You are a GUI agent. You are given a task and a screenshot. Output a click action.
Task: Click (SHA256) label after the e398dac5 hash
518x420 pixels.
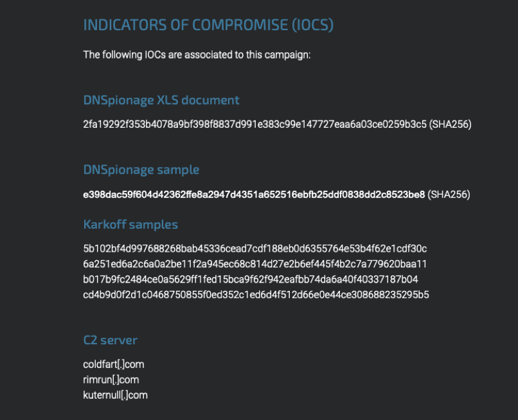coord(449,194)
